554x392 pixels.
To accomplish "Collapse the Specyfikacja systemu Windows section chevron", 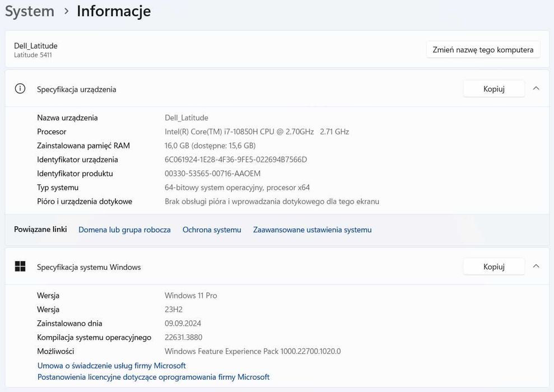I will [x=536, y=266].
